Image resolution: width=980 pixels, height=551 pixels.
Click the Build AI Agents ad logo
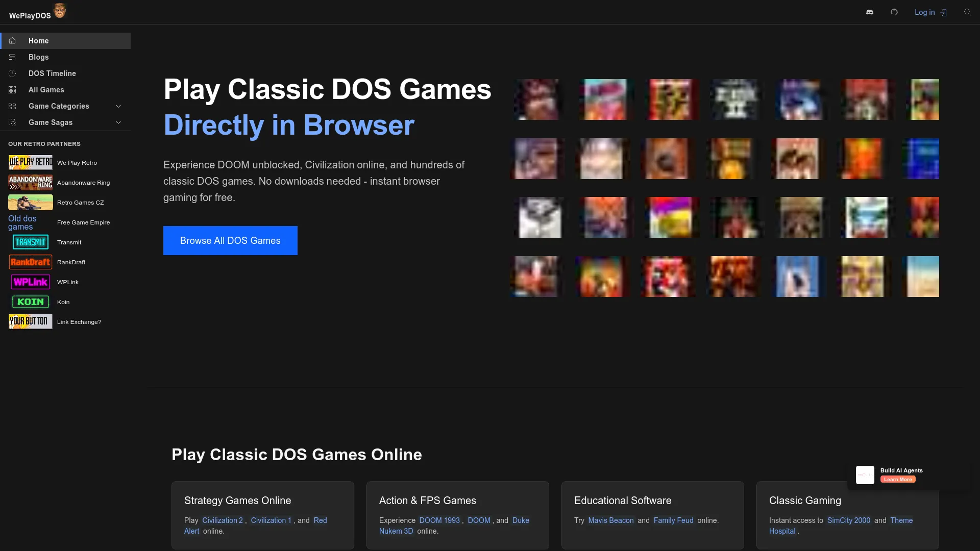(865, 475)
